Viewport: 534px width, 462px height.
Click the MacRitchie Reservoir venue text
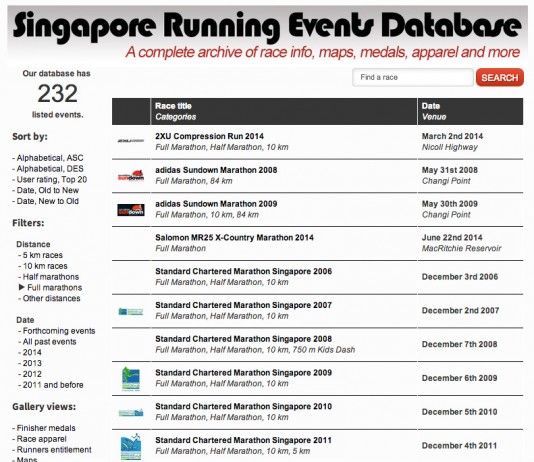click(x=461, y=249)
